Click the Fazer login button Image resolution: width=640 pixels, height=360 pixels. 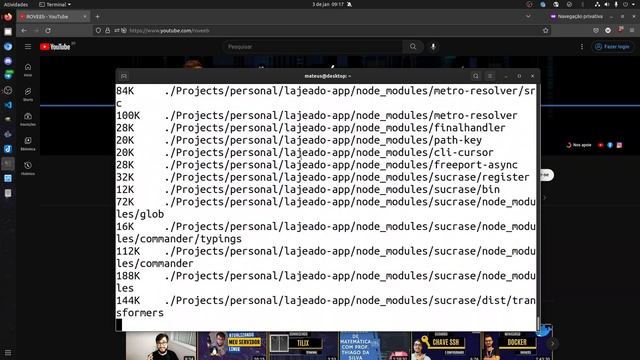click(612, 47)
